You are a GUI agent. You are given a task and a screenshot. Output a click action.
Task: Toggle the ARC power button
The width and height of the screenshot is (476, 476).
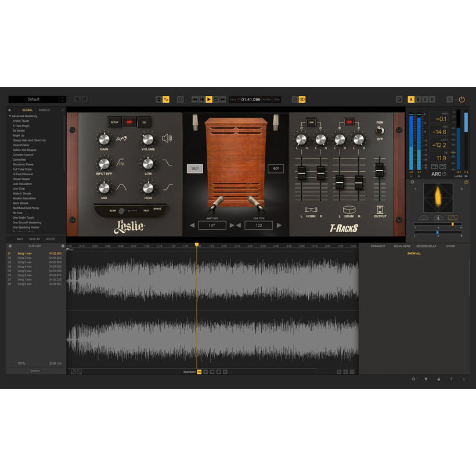point(444,174)
